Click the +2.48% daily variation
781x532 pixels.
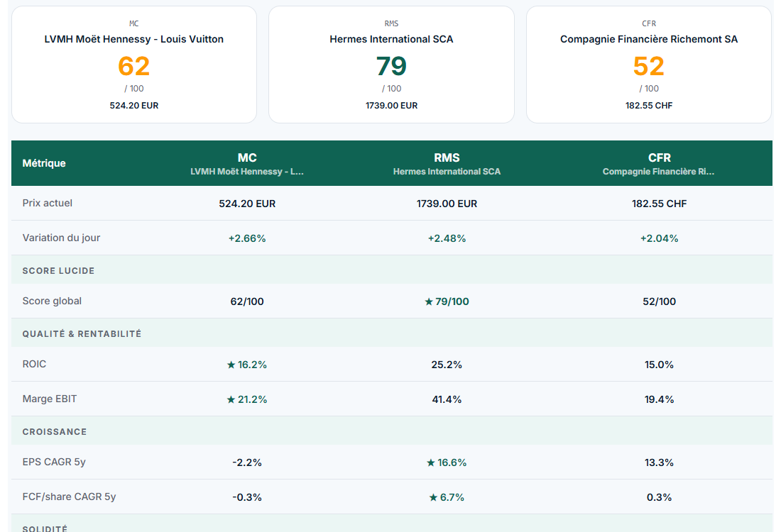click(x=447, y=238)
